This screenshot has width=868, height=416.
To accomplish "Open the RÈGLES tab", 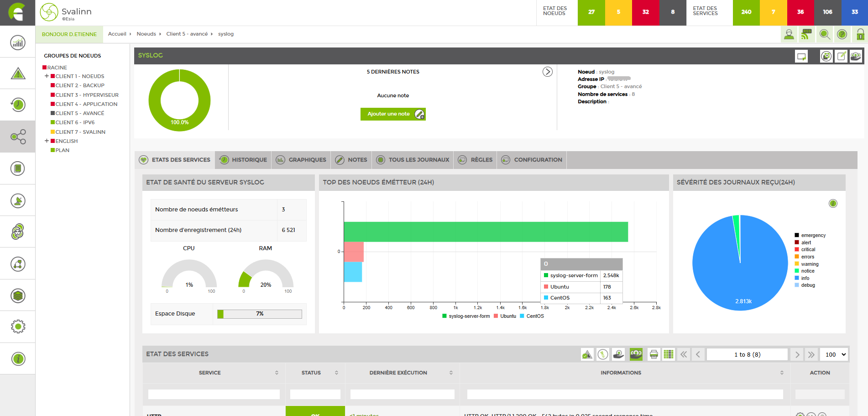I will click(475, 160).
